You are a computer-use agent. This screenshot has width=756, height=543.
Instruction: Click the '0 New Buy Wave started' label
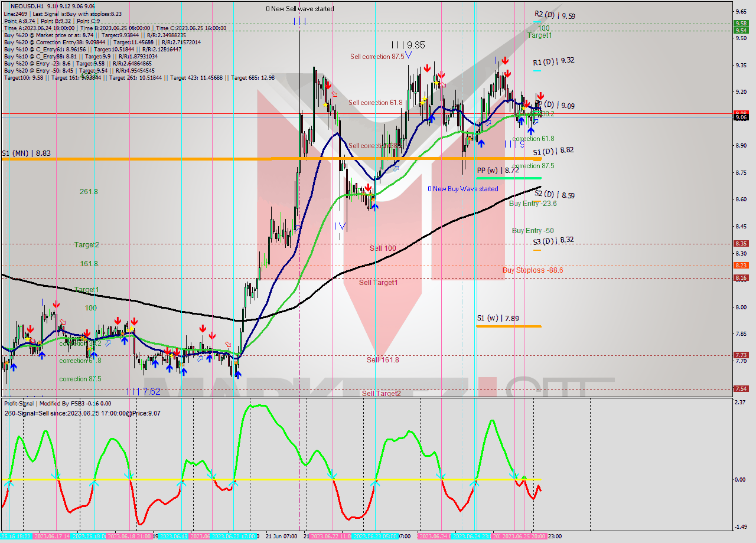[463, 189]
